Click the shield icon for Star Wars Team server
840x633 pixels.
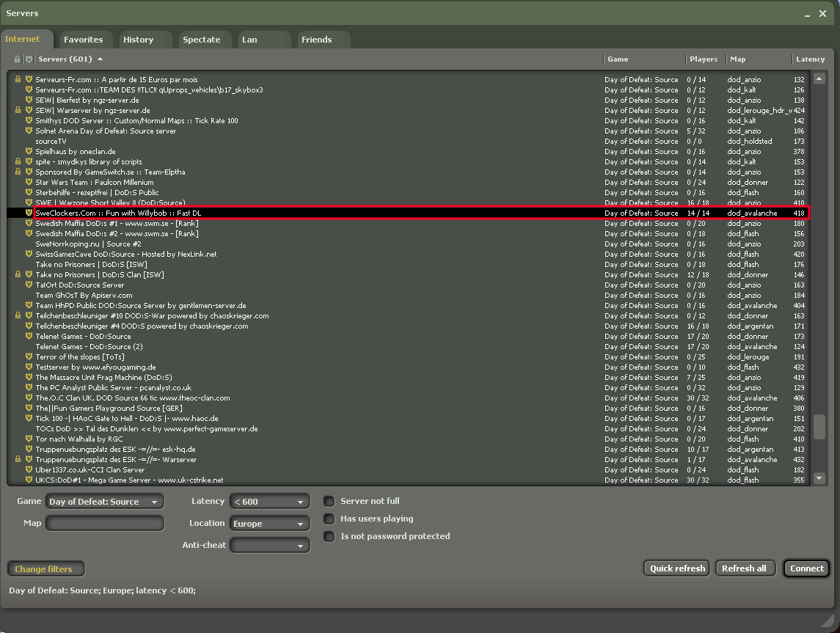29,182
